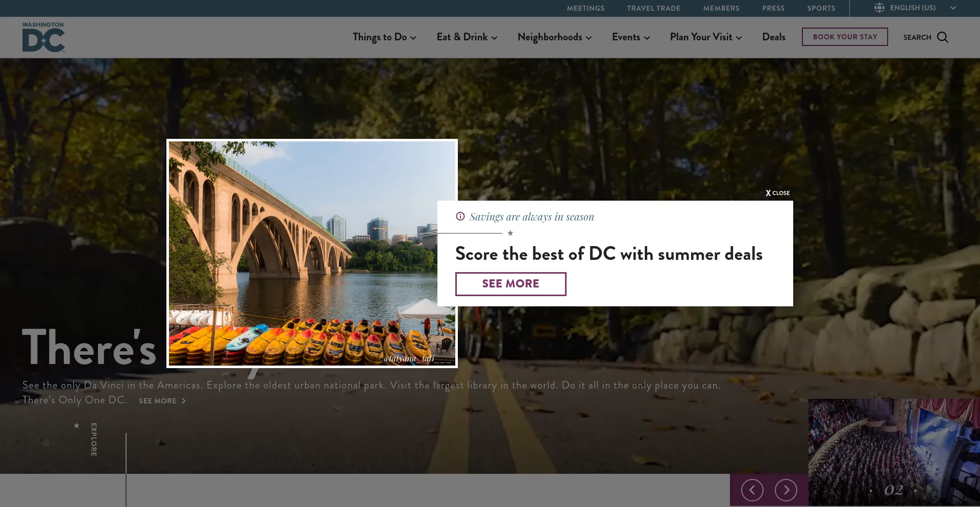Click the info icon beside Savings message
Screen dimensions: 980x507
pyautogui.click(x=460, y=216)
